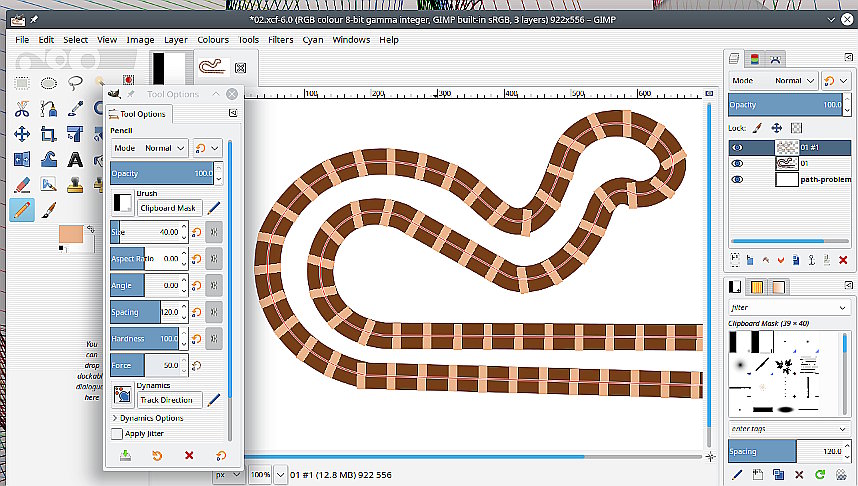Select the Eraser tool
This screenshot has width=858, height=486.
click(21, 185)
